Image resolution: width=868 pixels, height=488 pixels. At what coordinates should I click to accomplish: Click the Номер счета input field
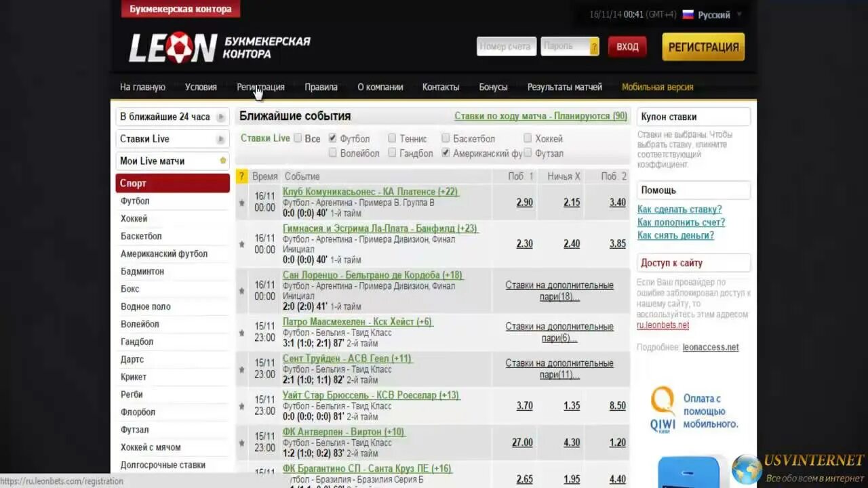click(507, 46)
